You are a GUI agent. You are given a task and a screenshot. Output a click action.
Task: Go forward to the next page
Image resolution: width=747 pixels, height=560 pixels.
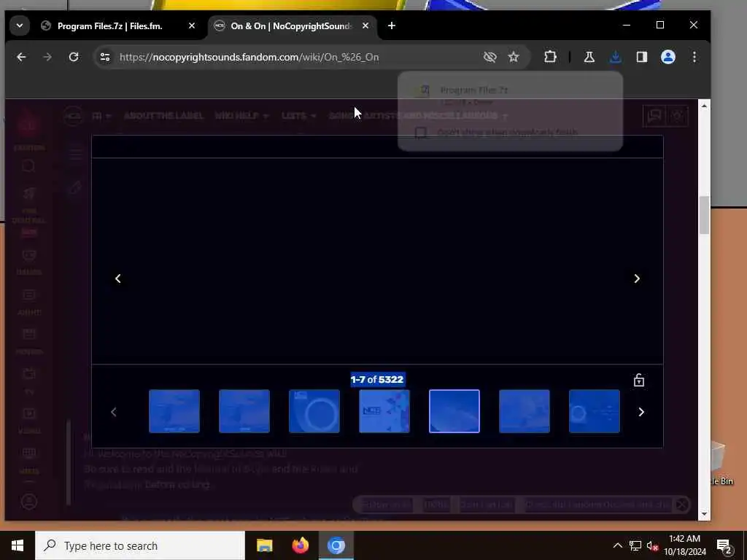47,57
